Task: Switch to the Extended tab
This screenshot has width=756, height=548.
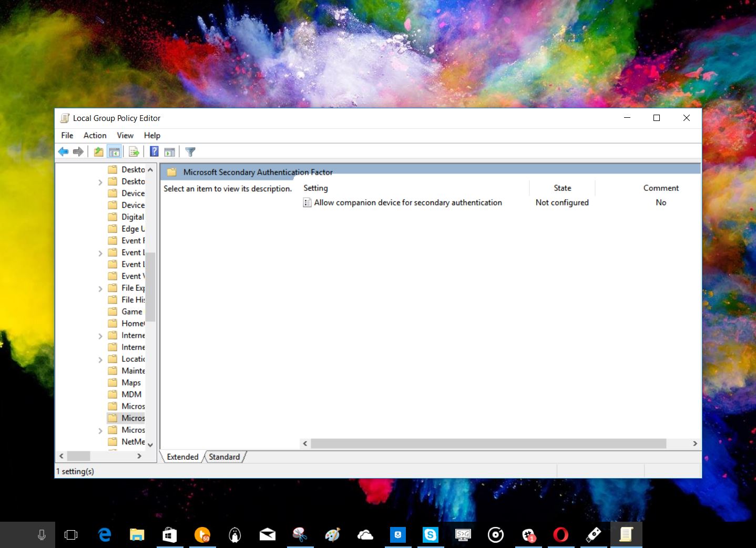Action: tap(182, 457)
